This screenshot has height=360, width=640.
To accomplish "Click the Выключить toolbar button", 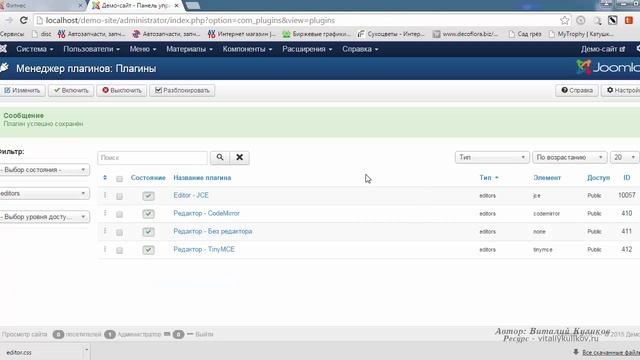I will 122,90.
